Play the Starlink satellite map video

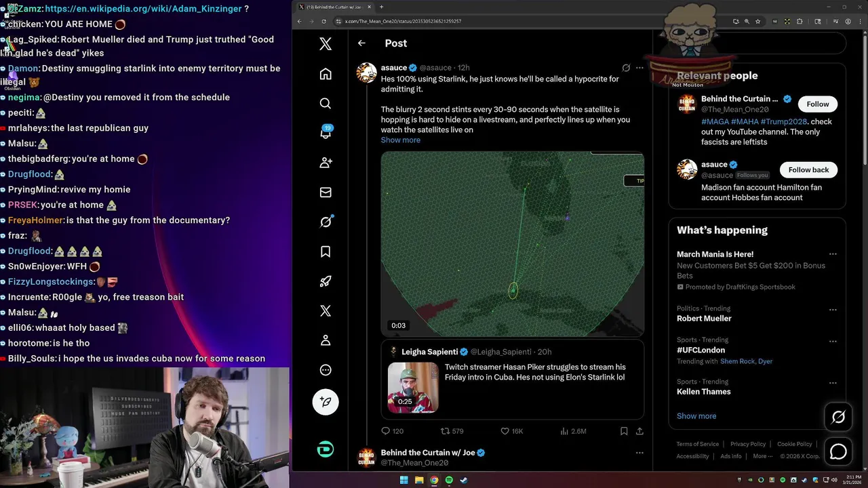pyautogui.click(x=512, y=244)
